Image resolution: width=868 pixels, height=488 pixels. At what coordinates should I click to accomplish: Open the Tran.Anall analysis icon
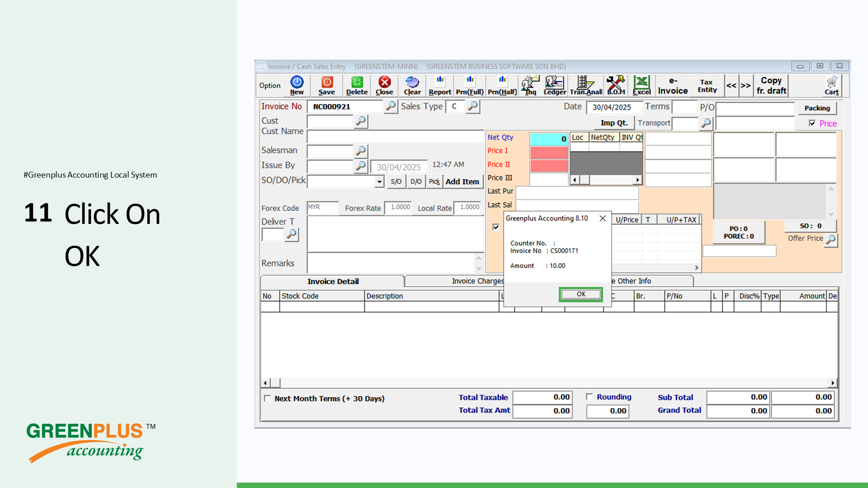pyautogui.click(x=586, y=85)
